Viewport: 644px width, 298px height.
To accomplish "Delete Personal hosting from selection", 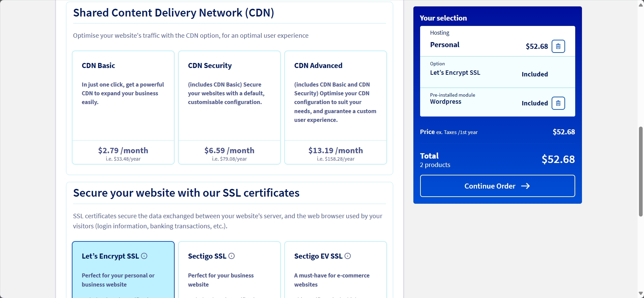I will click(x=558, y=46).
